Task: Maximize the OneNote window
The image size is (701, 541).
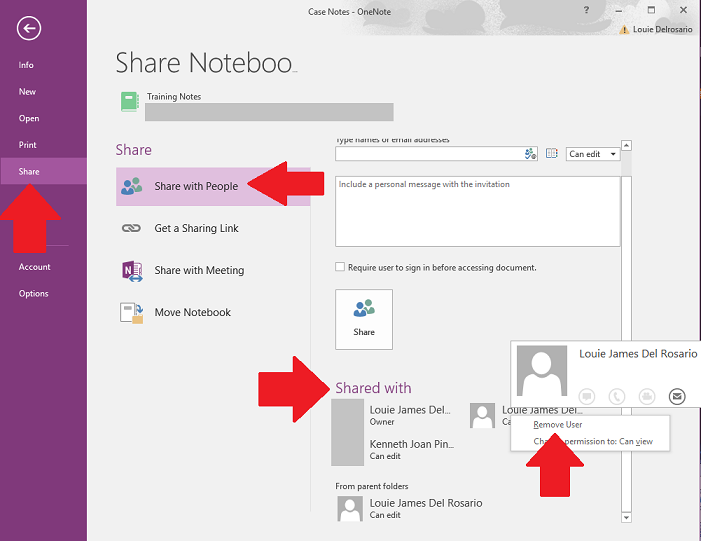Action: [651, 10]
